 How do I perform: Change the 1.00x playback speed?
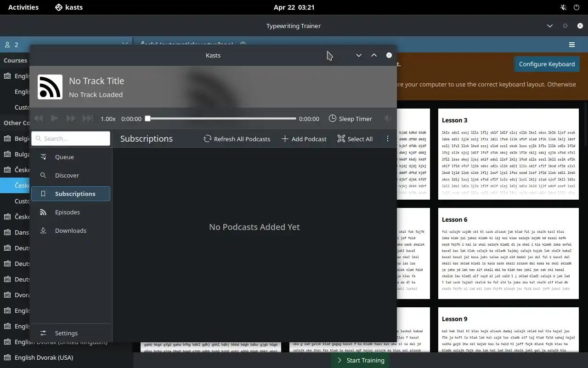click(108, 119)
